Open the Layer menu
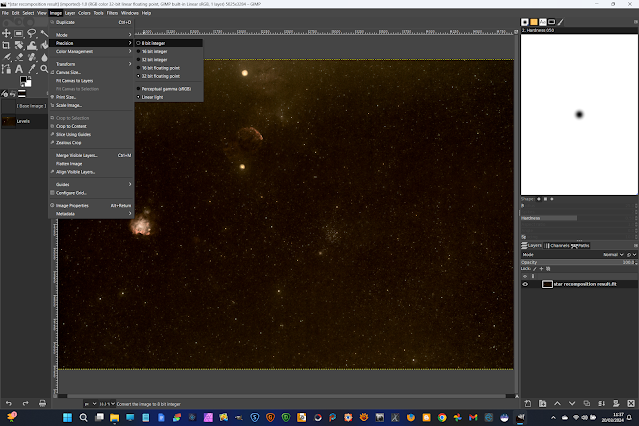The height and width of the screenshot is (426, 639). pos(70,13)
